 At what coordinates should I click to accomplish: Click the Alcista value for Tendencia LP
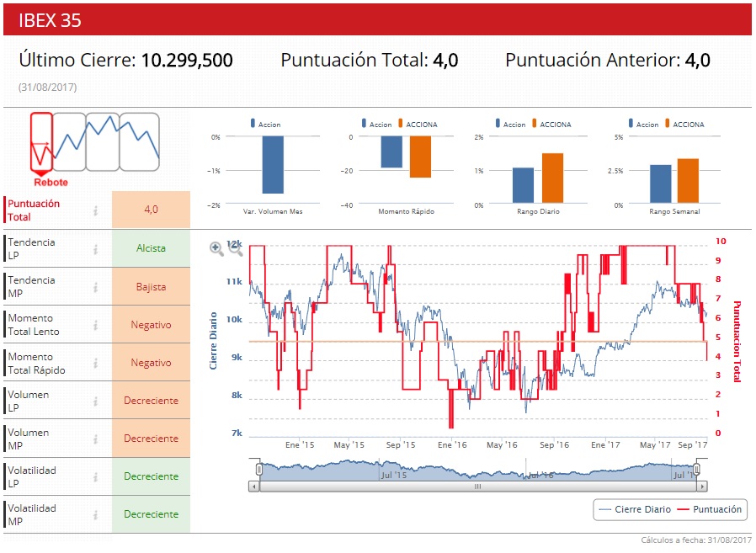click(x=151, y=248)
